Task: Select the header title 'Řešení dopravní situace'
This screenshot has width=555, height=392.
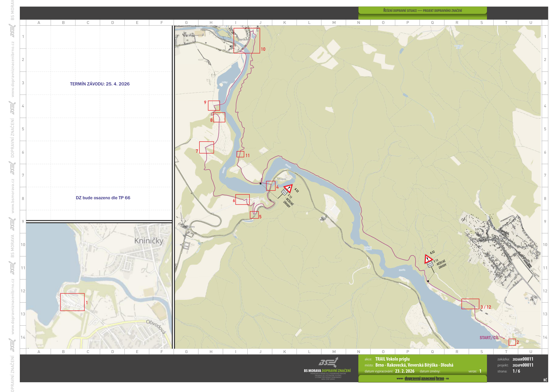Action: (x=400, y=11)
